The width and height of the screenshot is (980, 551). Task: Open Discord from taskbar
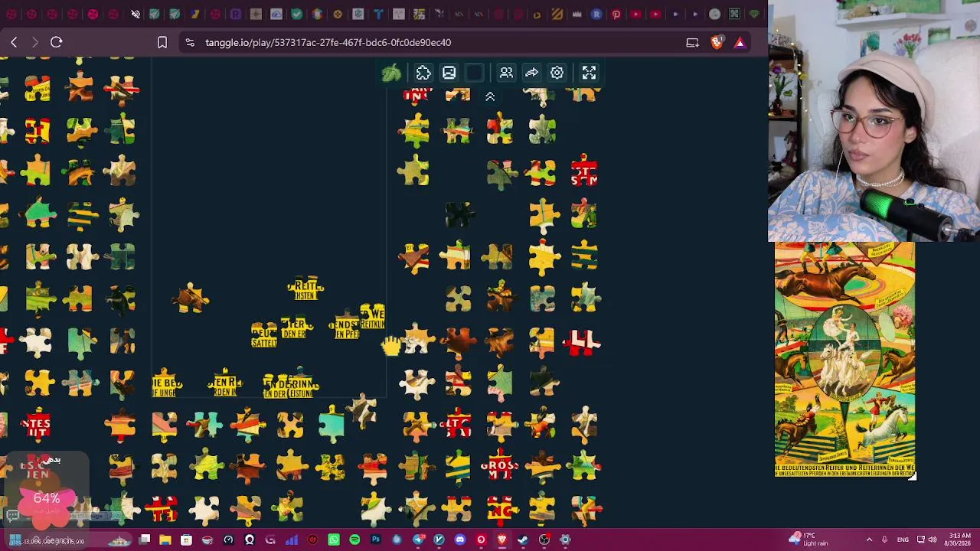(460, 540)
